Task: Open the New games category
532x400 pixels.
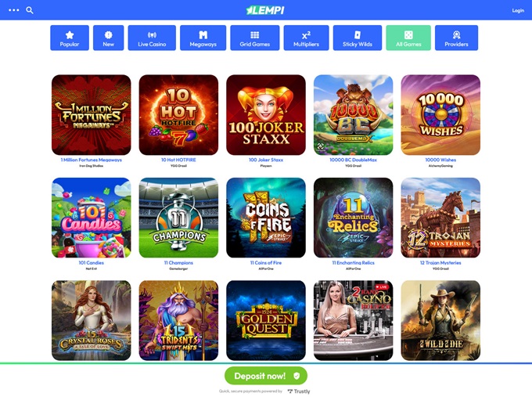Action: [109, 38]
